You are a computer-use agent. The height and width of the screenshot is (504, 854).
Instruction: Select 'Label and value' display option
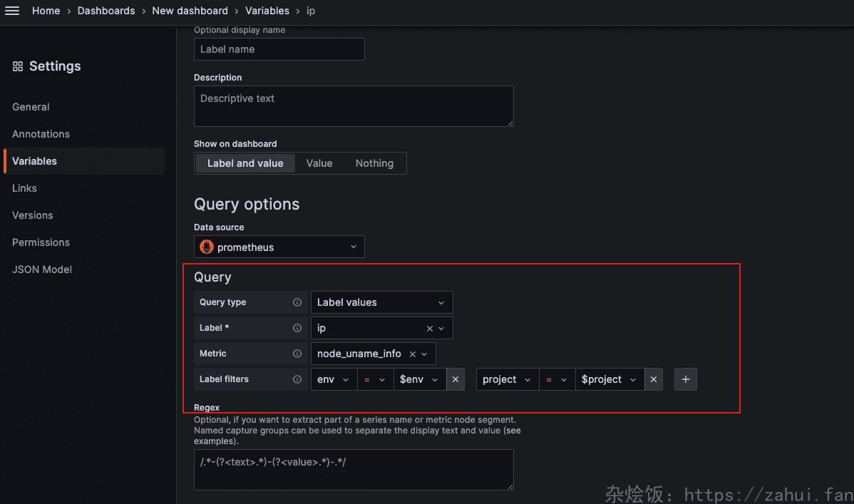point(245,163)
